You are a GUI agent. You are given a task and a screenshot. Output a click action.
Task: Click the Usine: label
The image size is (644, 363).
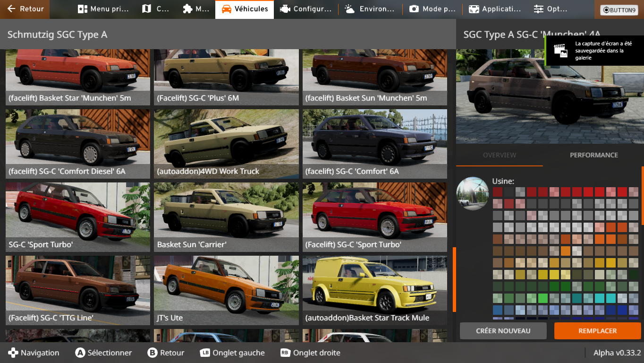click(503, 181)
